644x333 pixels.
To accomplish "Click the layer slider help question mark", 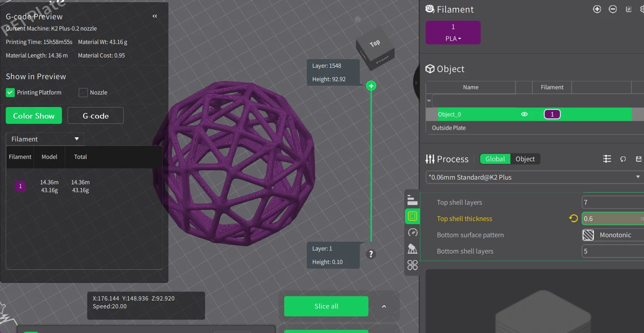I will tap(371, 254).
